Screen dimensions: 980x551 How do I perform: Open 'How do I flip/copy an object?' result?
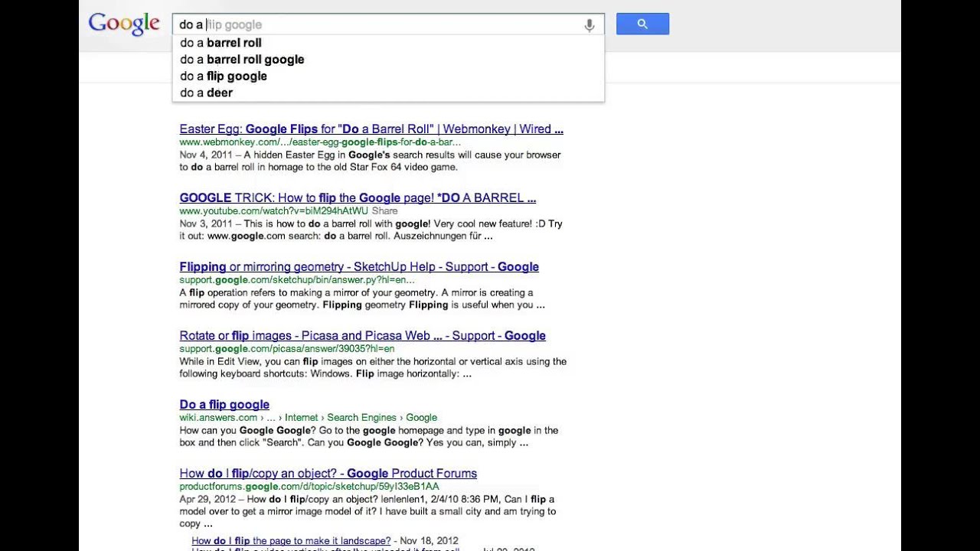pyautogui.click(x=328, y=474)
